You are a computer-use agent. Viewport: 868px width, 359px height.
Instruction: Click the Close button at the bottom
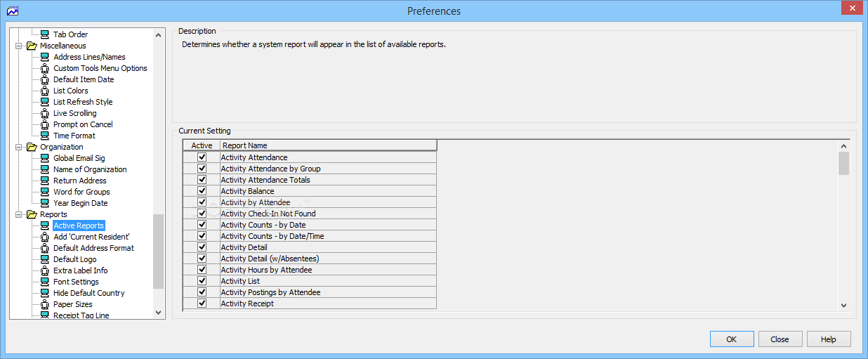point(780,339)
